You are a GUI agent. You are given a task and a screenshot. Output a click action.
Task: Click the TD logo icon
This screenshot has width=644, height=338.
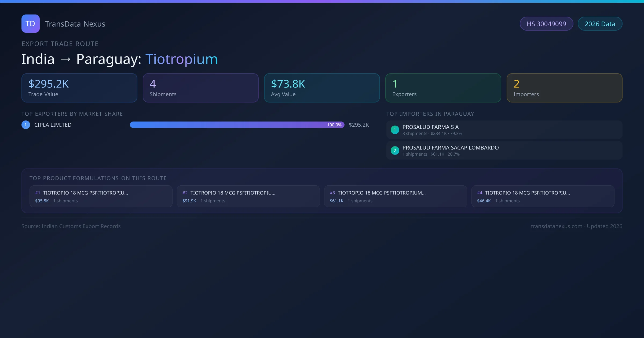click(30, 24)
